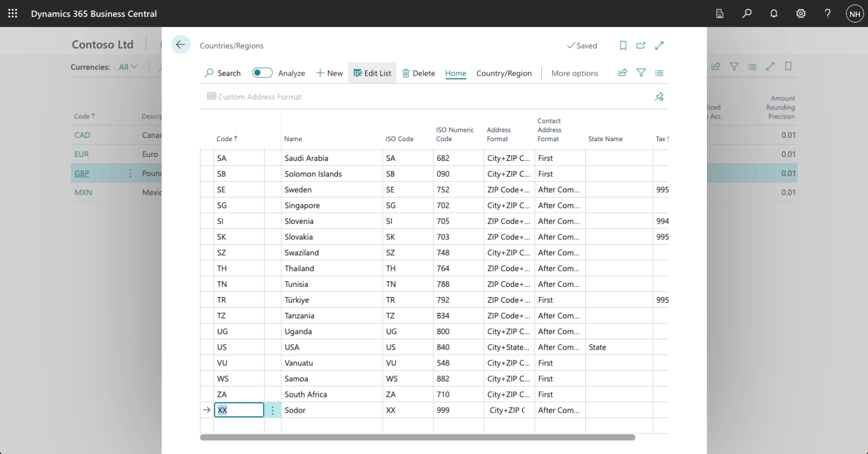Expand More options in action bar

[575, 73]
